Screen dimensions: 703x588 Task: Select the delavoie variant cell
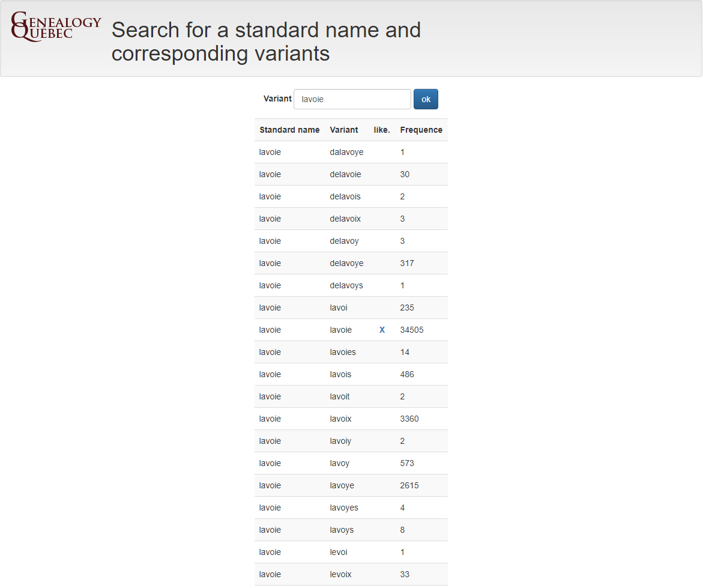pos(345,174)
